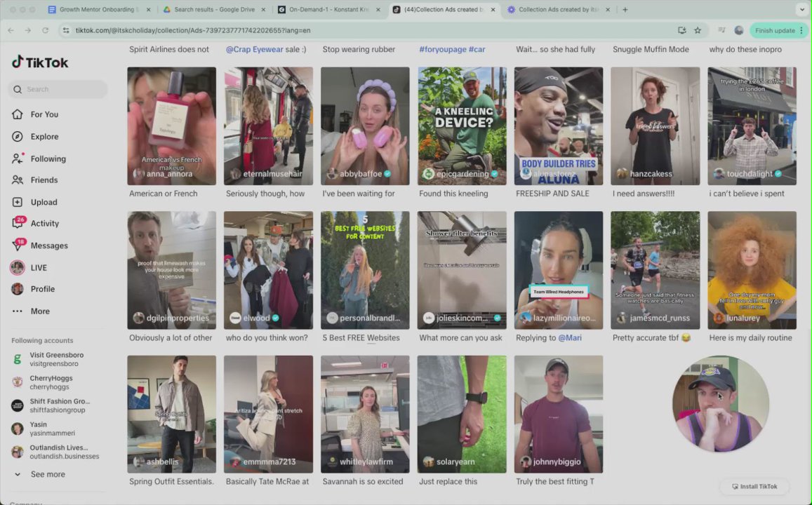Select the TikTok Collection Ads tab
The height and width of the screenshot is (505, 812).
(x=444, y=10)
